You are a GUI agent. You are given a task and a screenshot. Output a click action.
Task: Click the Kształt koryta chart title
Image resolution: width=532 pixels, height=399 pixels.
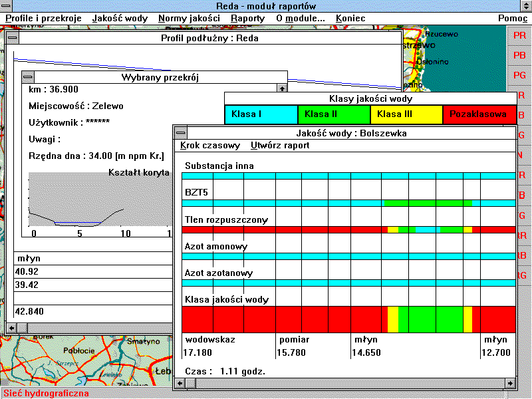point(139,173)
